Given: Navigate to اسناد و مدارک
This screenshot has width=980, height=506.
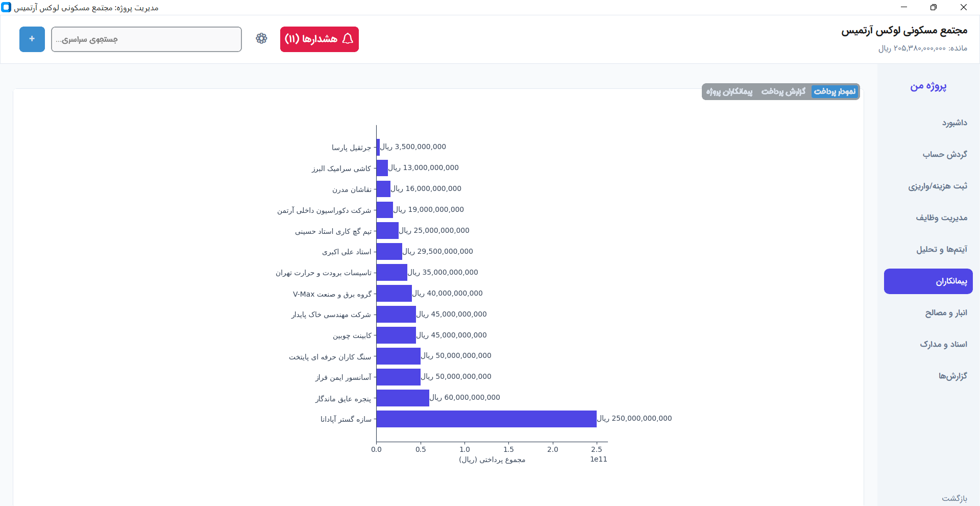Looking at the screenshot, I should point(944,344).
